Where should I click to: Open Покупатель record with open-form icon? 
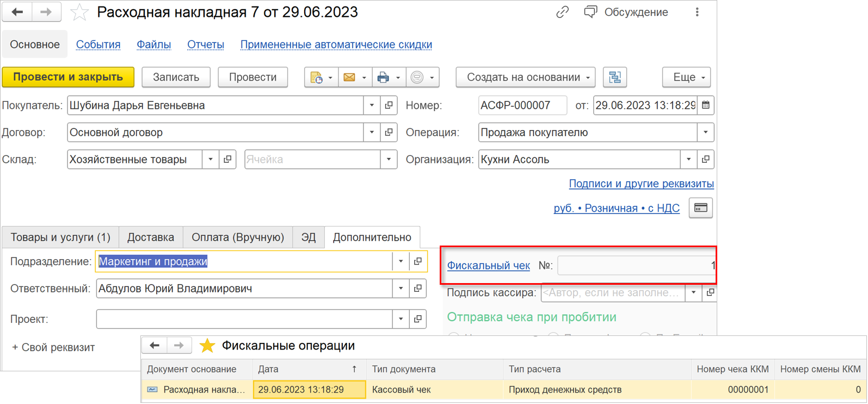pos(389,105)
